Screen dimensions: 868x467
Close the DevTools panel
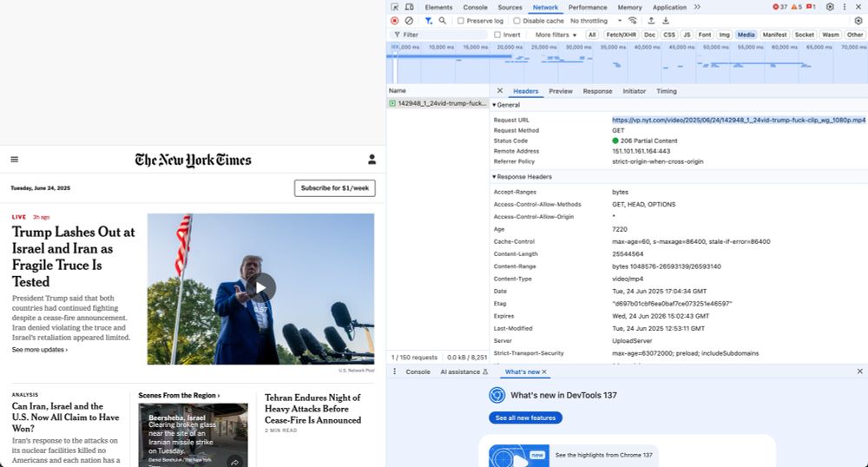click(x=858, y=7)
